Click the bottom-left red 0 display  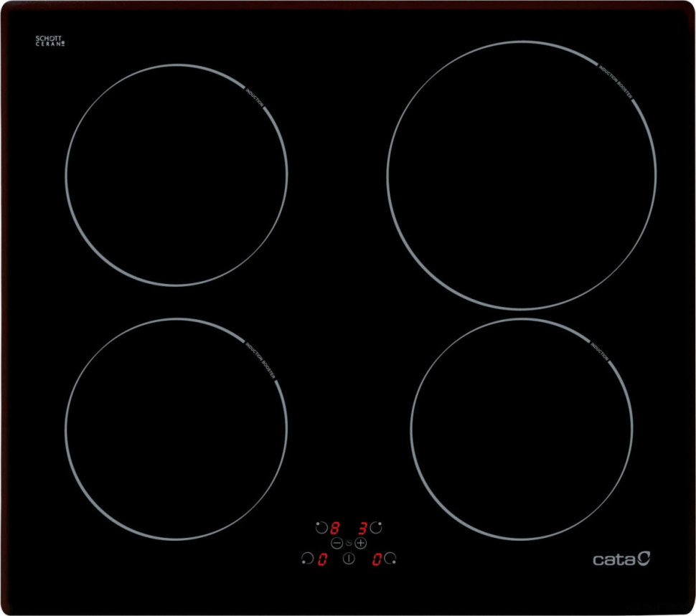[x=322, y=559]
